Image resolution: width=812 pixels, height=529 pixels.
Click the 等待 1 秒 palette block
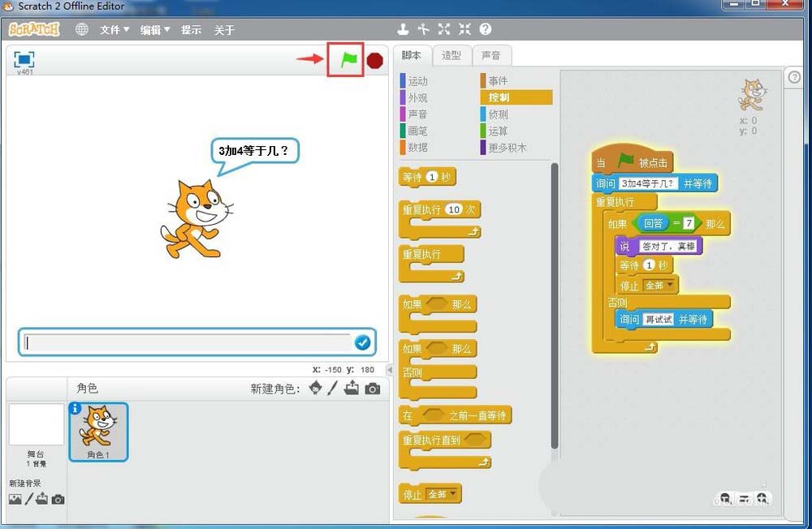point(427,178)
